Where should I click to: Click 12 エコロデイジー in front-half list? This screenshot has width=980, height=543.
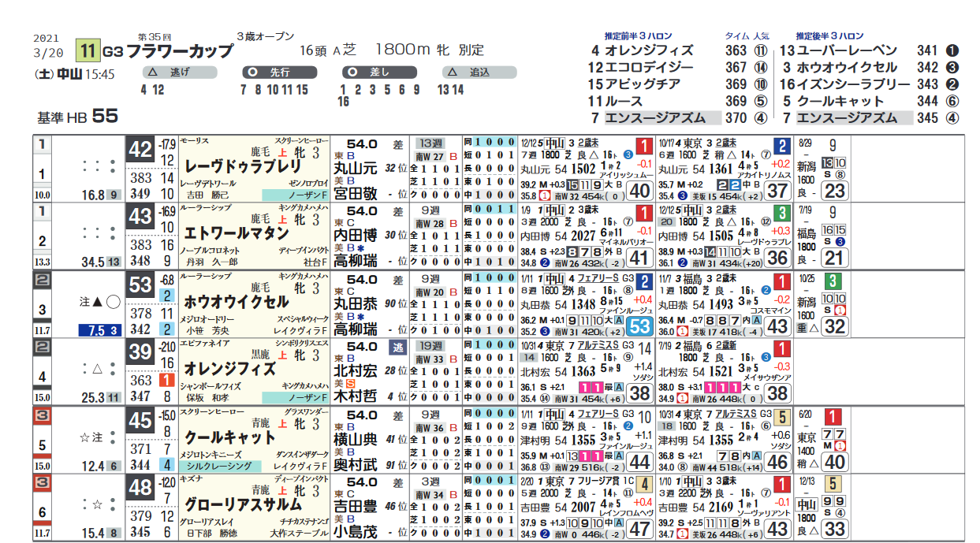pos(641,67)
